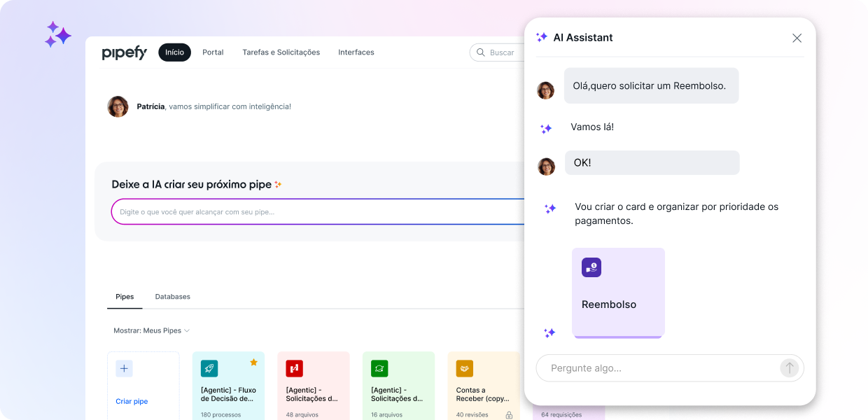The height and width of the screenshot is (420, 868).
Task: Click the rocket icon on Fluxo de Decisão pipe
Action: [209, 368]
